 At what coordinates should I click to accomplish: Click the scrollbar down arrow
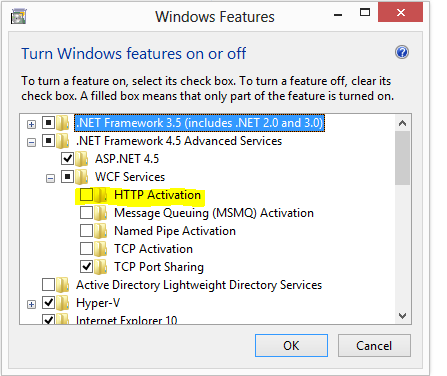click(x=402, y=316)
